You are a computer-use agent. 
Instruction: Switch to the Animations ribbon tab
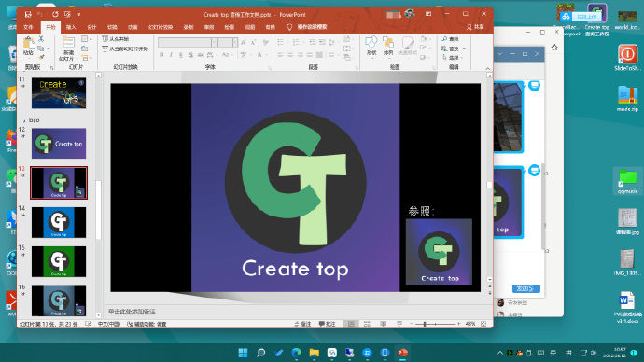pos(133,27)
